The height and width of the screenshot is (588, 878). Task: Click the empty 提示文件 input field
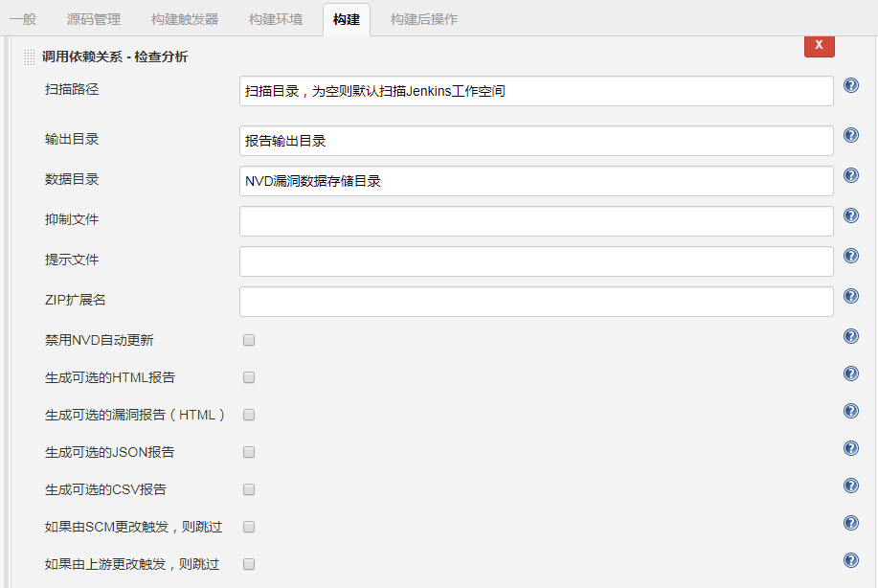(x=536, y=261)
